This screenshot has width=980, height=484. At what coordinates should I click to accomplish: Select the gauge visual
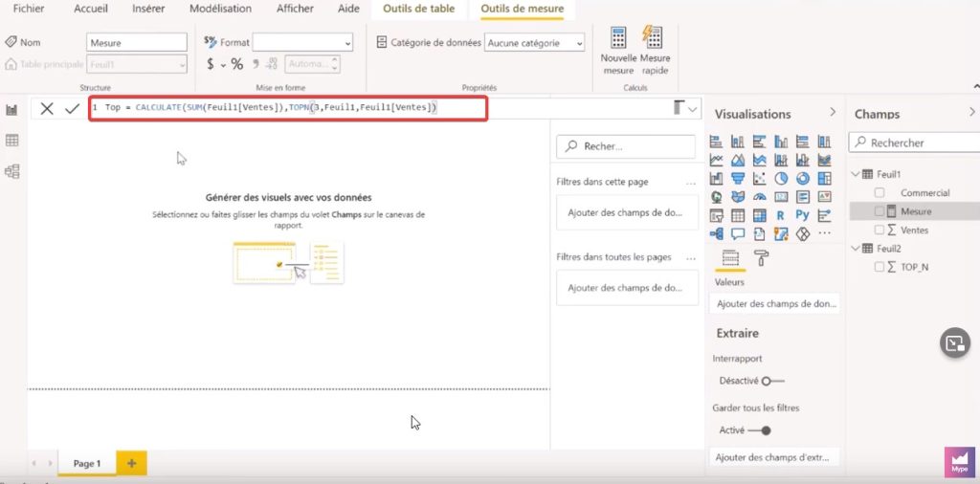click(759, 197)
